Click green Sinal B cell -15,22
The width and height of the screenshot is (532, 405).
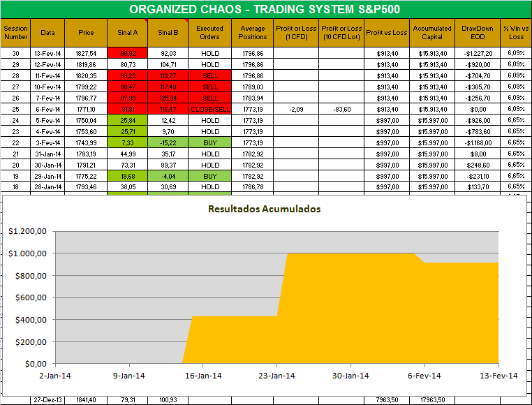coord(168,143)
